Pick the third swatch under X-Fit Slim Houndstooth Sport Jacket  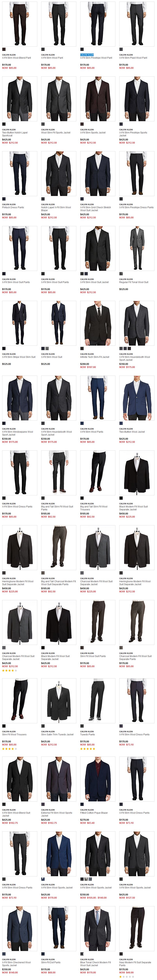129,348
